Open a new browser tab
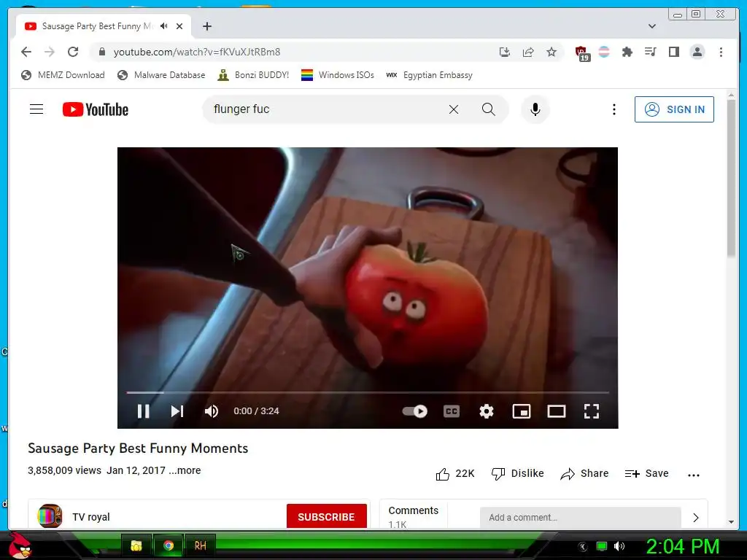 206,26
